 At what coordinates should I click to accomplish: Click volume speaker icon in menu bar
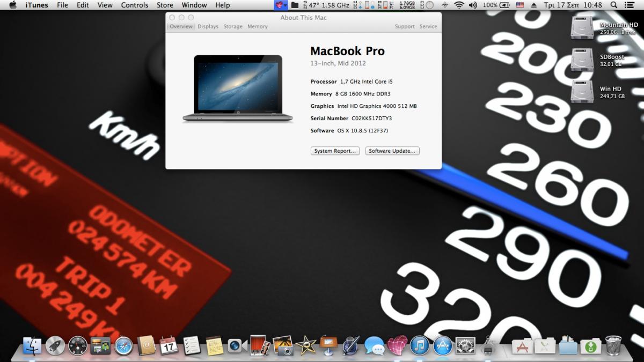pyautogui.click(x=473, y=5)
